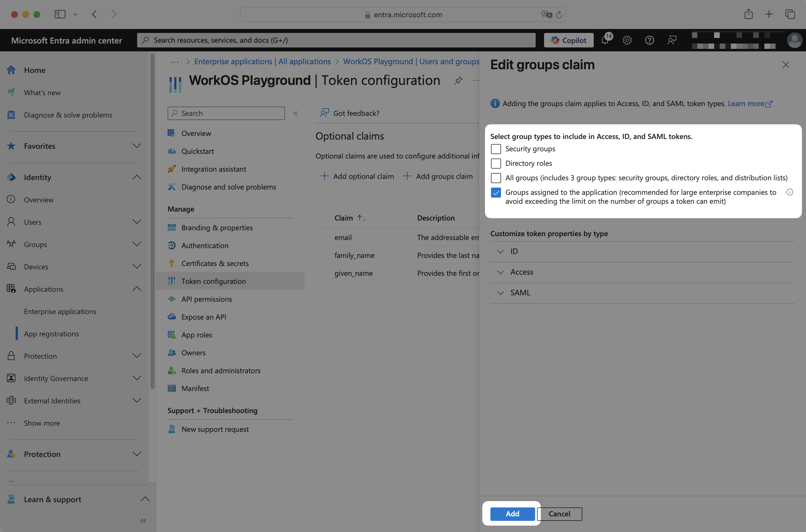The height and width of the screenshot is (532, 806).
Task: Open the Expose an API section
Action: [x=203, y=317]
